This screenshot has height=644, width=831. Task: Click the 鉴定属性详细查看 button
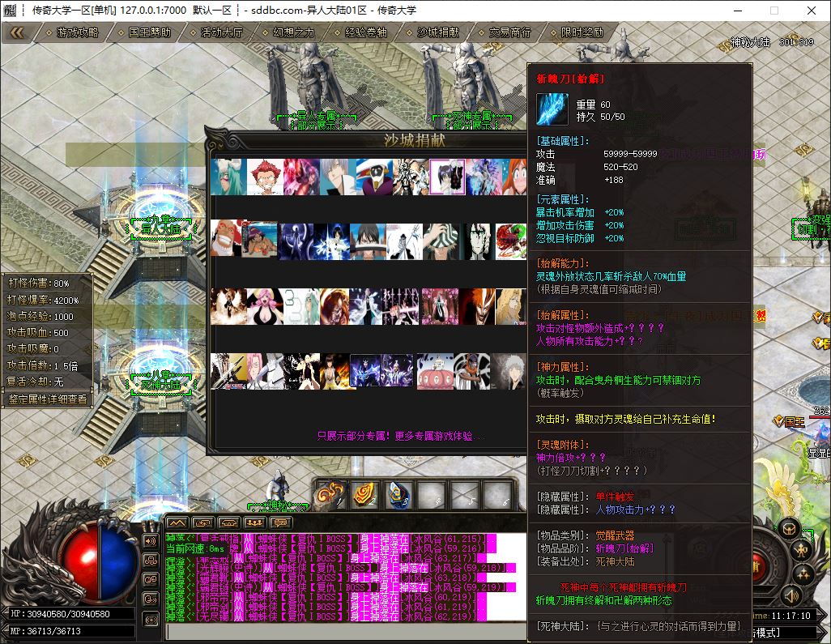[x=47, y=399]
